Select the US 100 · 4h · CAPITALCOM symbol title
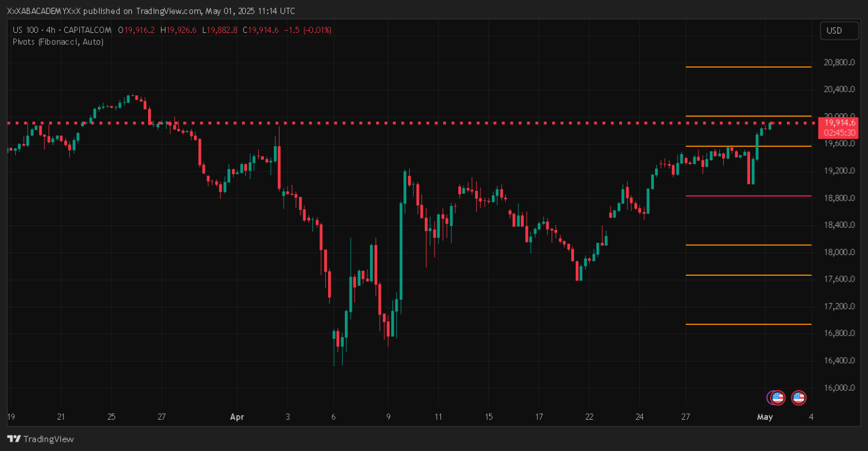This screenshot has height=451, width=868. pos(63,30)
